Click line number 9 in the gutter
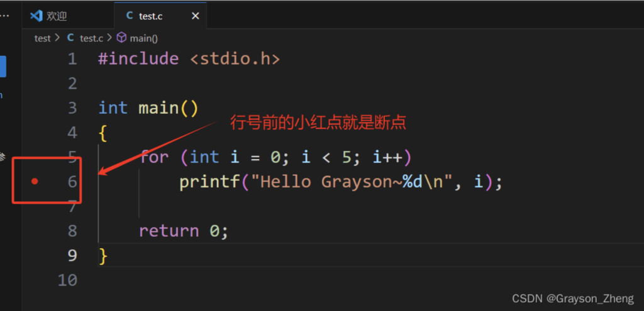 (x=72, y=256)
